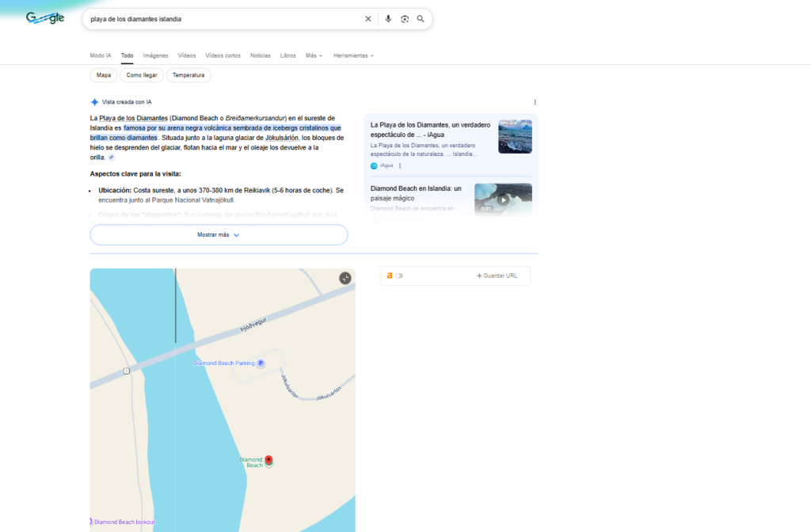The height and width of the screenshot is (532, 811).
Task: Switch to the 'Imágenes' tab
Action: click(155, 55)
